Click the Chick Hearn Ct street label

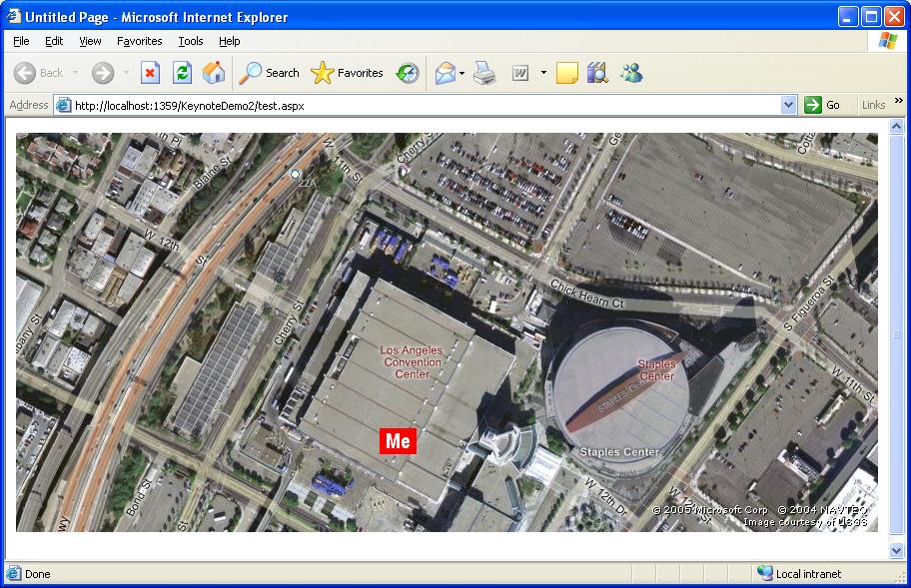(586, 294)
